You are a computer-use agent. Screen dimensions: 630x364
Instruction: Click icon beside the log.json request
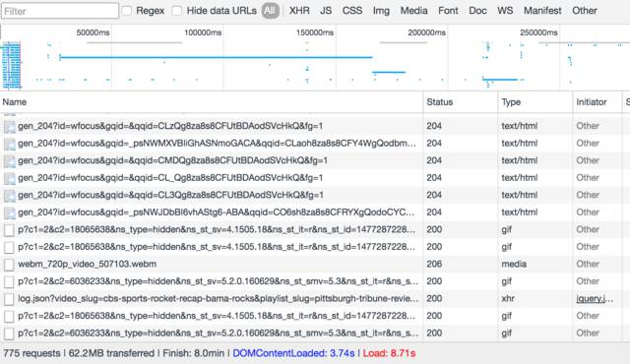point(9,299)
